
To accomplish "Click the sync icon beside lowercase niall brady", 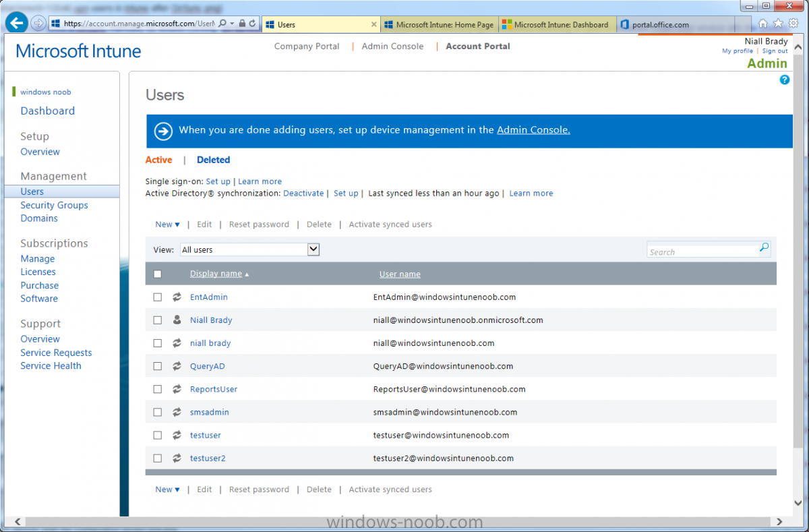I will coord(177,343).
